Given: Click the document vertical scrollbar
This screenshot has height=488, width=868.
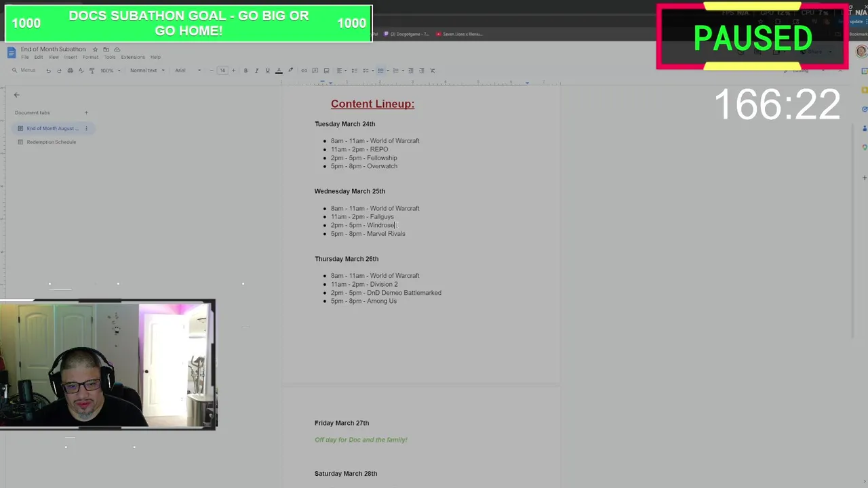Looking at the screenshot, I should 852,230.
